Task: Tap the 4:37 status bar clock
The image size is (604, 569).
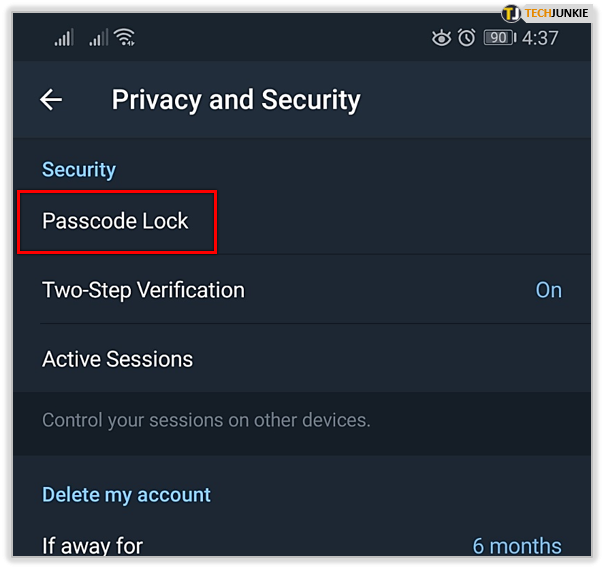Action: pyautogui.click(x=540, y=38)
